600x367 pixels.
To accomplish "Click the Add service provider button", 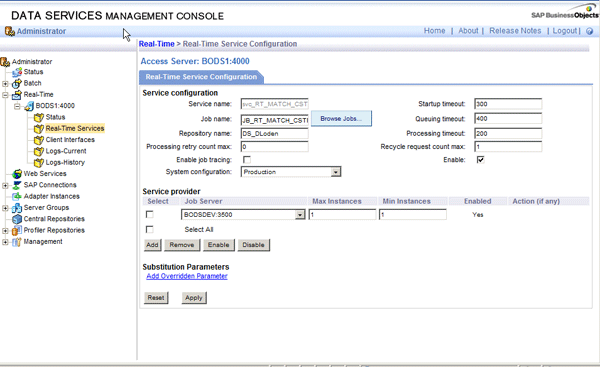I will pyautogui.click(x=152, y=245).
